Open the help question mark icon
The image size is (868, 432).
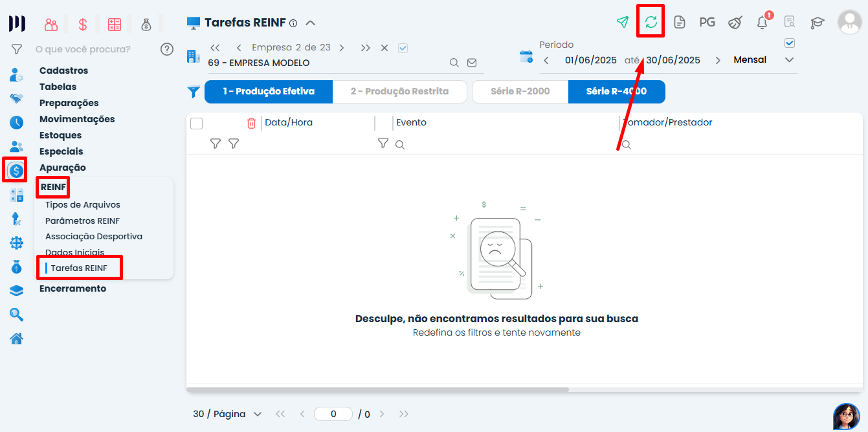tap(167, 49)
